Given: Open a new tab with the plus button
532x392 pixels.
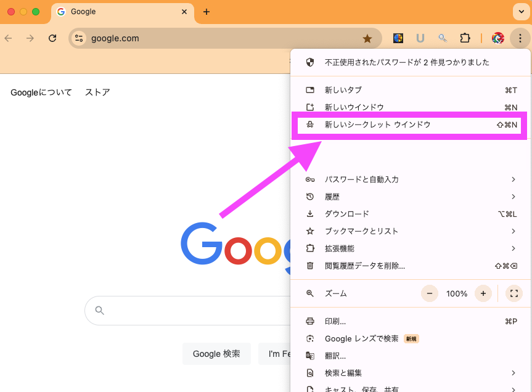Looking at the screenshot, I should (x=207, y=12).
